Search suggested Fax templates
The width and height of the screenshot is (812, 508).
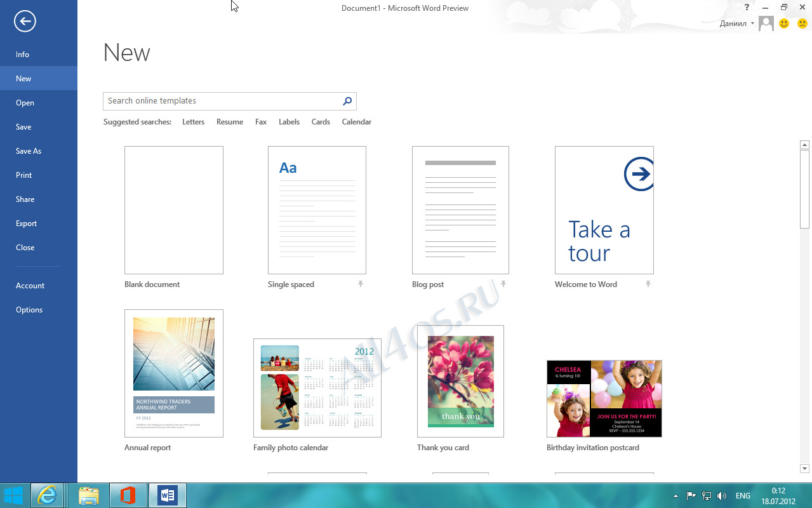(x=261, y=122)
